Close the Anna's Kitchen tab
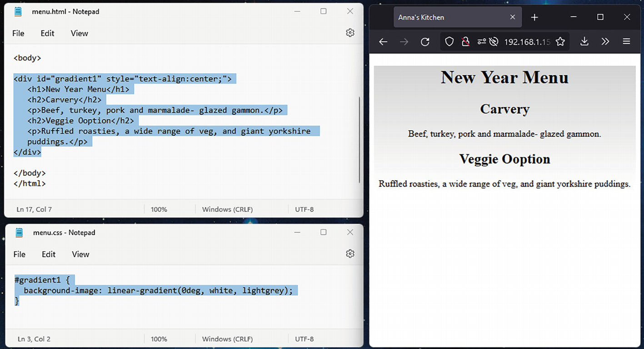Image resolution: width=644 pixels, height=349 pixels. pyautogui.click(x=513, y=17)
